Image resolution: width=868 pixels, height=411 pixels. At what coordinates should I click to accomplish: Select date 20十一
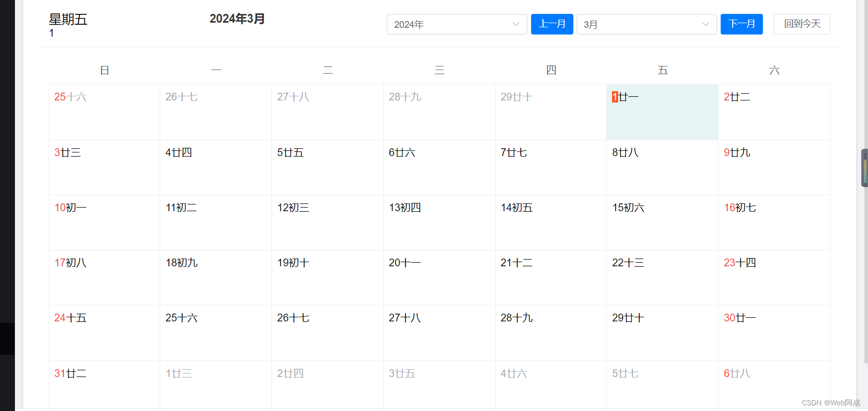click(439, 278)
